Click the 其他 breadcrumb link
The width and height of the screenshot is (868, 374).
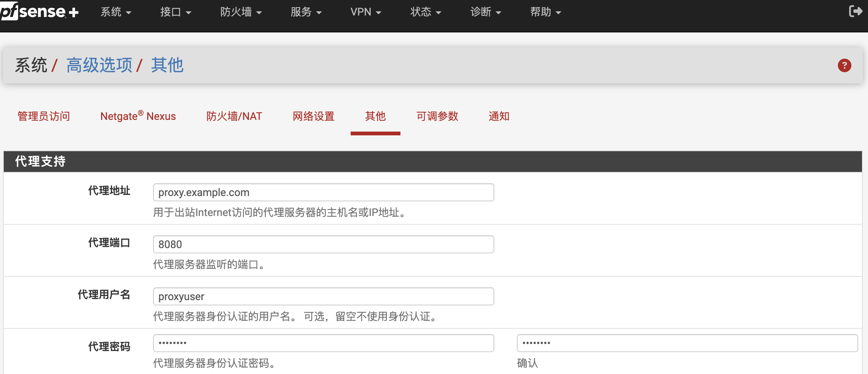pyautogui.click(x=167, y=65)
